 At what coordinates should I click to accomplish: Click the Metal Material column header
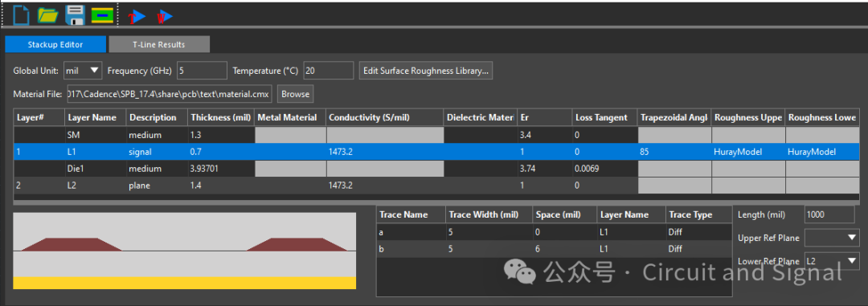[289, 117]
